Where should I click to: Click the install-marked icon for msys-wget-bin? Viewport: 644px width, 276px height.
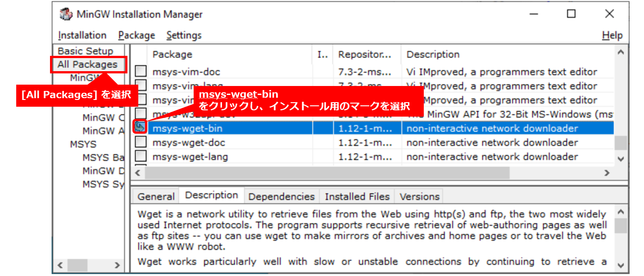click(x=141, y=128)
